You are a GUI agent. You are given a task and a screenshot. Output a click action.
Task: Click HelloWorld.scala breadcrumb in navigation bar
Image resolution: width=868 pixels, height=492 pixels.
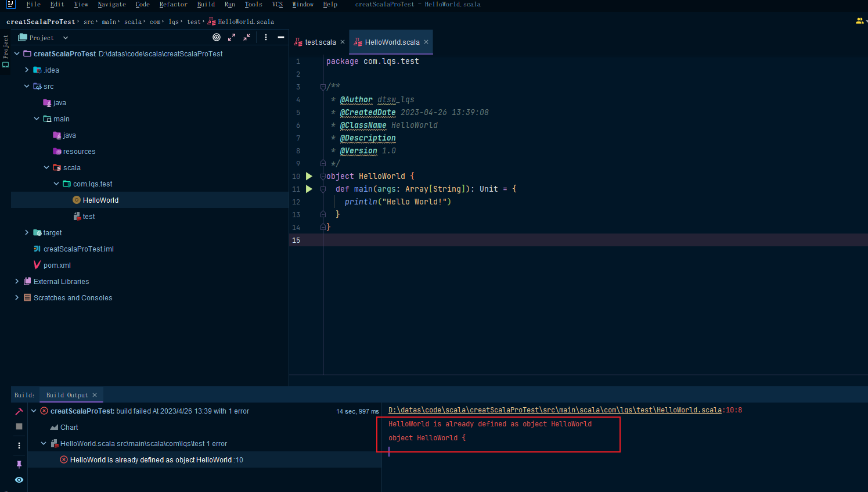[x=241, y=21]
